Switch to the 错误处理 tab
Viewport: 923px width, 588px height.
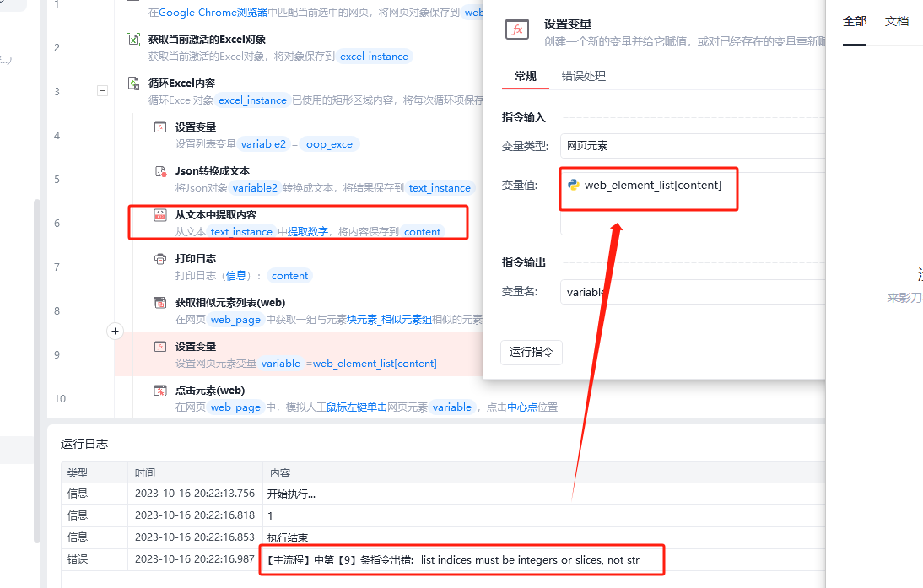point(583,76)
